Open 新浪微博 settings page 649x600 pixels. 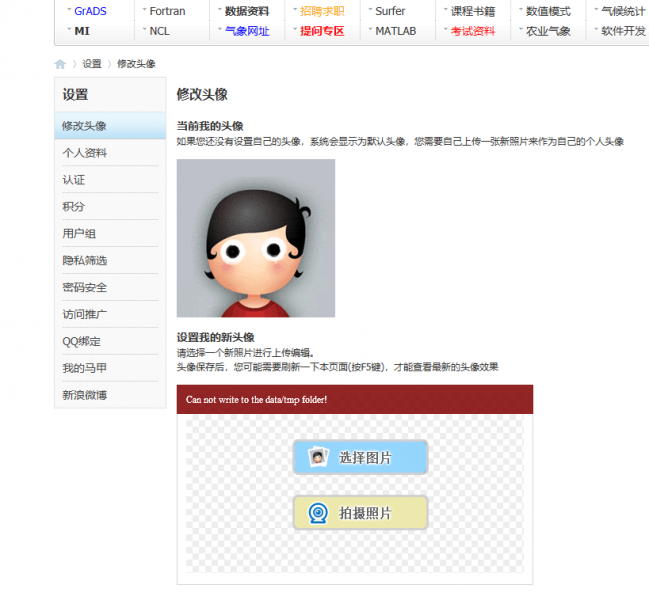point(84,395)
